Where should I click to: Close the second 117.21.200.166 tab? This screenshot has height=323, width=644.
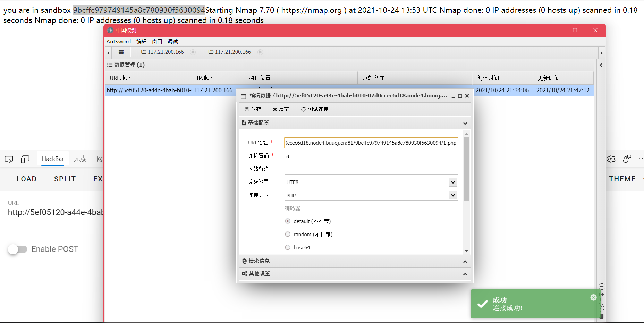pyautogui.click(x=260, y=52)
